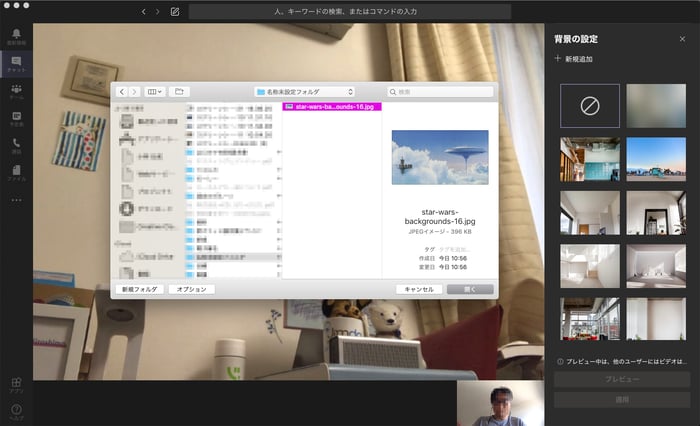Viewport: 700px width, 426px height.
Task: Expand the 名称未設定フォルダ location popup
Action: coord(305,91)
